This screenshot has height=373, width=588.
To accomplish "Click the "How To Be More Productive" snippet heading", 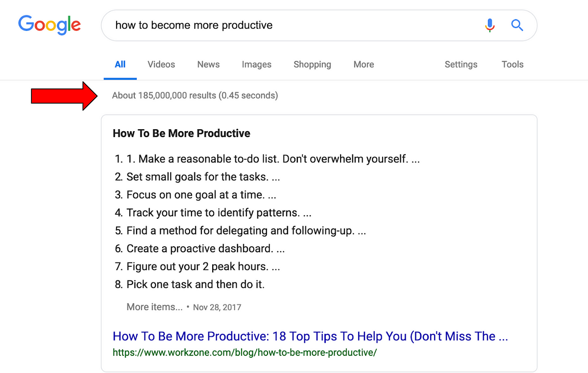I will pyautogui.click(x=181, y=134).
